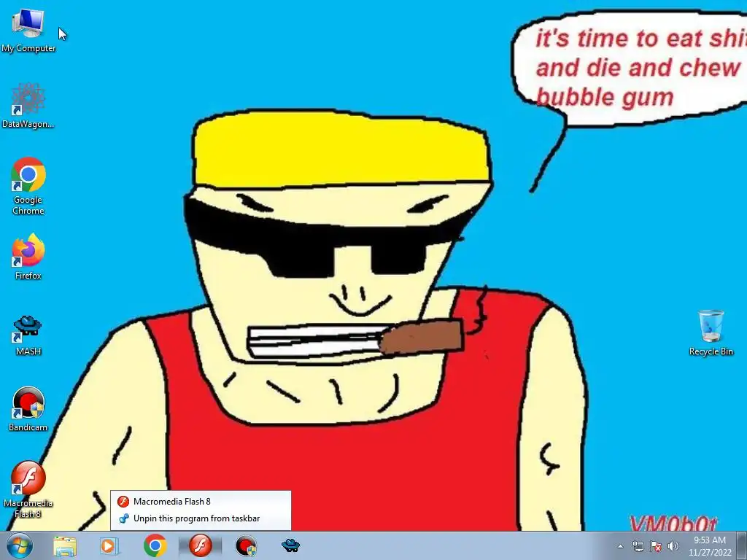Open the Windows Start menu
Screen dimensions: 747x560
coord(20,545)
